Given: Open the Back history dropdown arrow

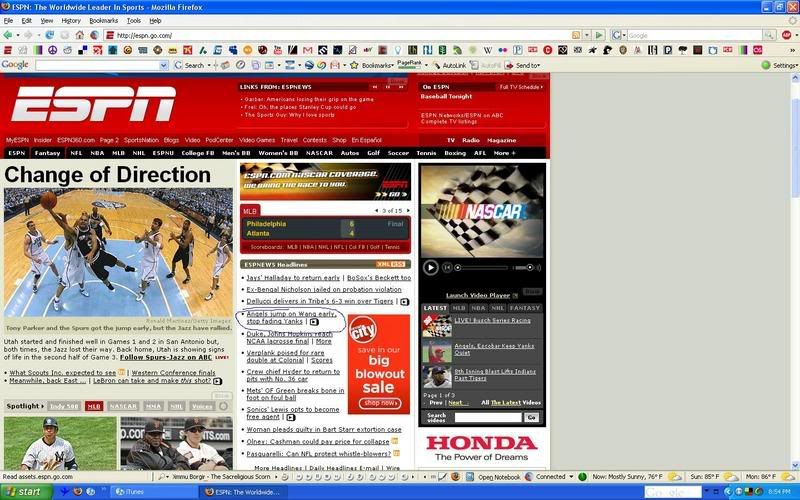Looking at the screenshot, I should click(18, 36).
